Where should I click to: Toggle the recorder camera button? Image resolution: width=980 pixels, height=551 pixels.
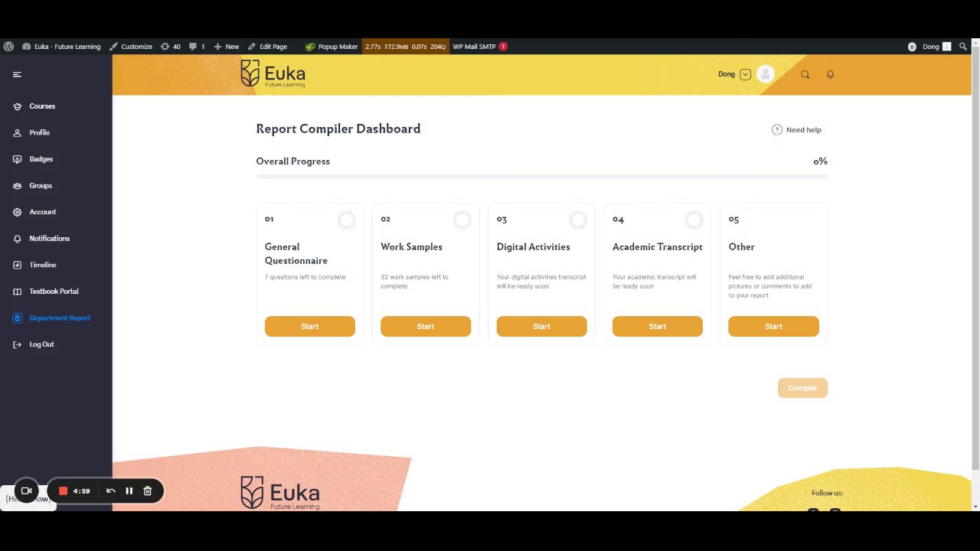coord(26,491)
